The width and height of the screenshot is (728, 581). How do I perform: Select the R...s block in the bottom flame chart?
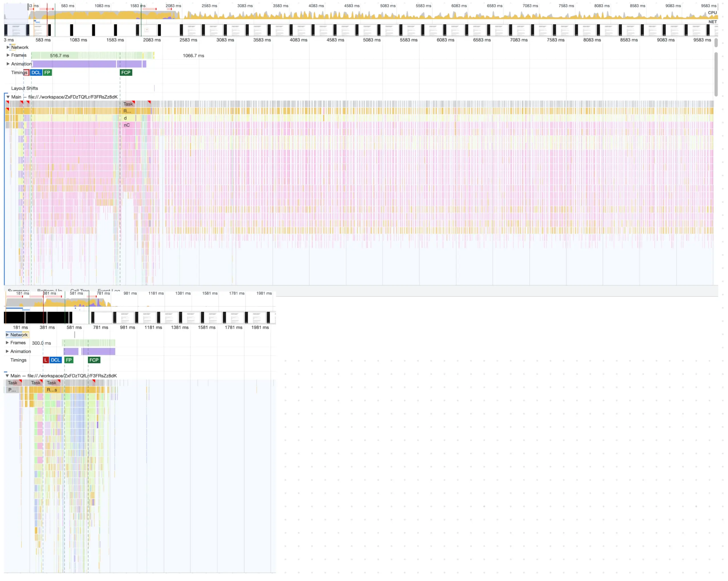(52, 390)
